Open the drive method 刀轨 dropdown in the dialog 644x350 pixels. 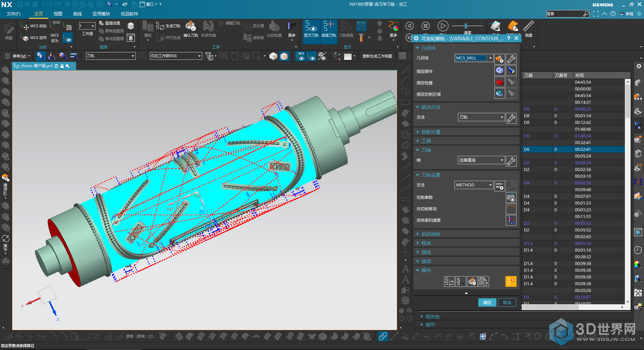pyautogui.click(x=481, y=117)
